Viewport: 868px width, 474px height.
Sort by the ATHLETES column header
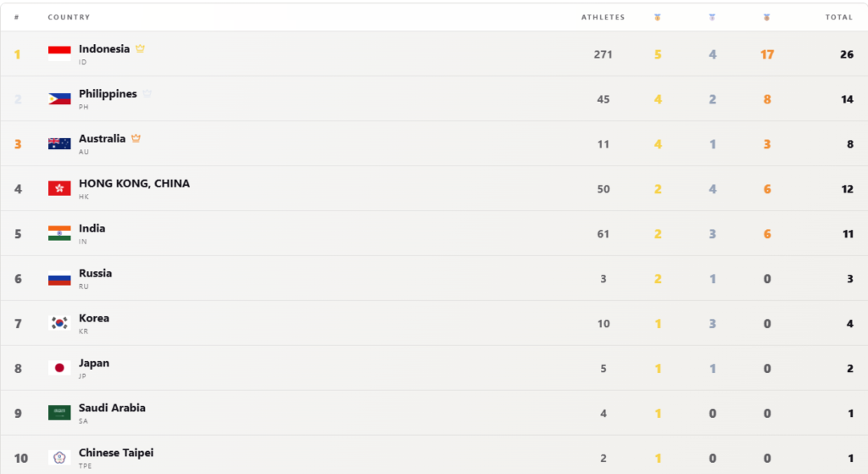(x=603, y=17)
